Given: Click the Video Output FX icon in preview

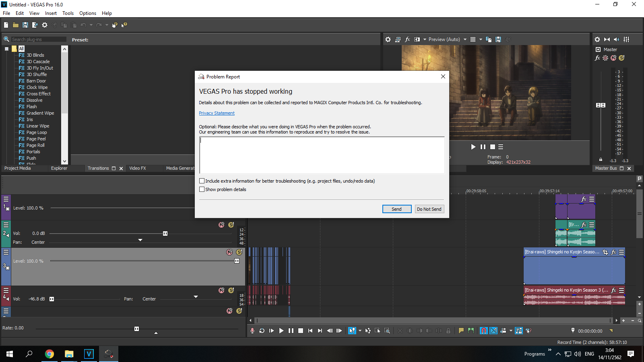Looking at the screenshot, I should 407,39.
